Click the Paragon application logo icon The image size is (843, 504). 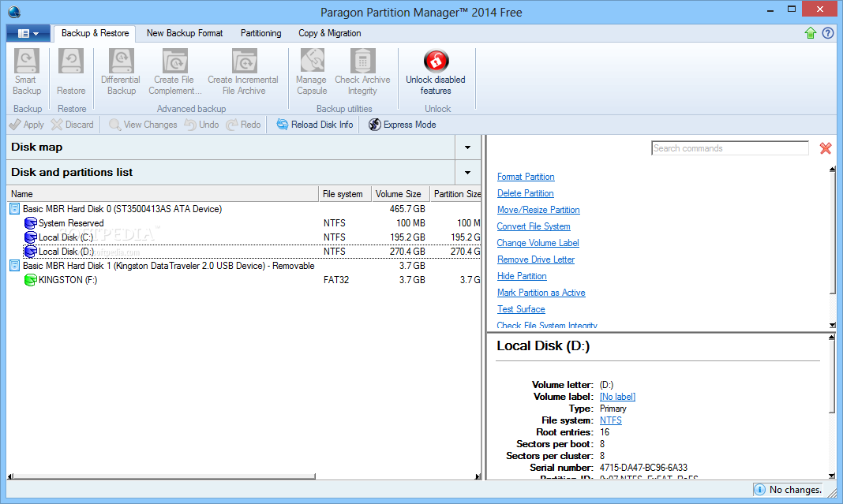tap(14, 12)
